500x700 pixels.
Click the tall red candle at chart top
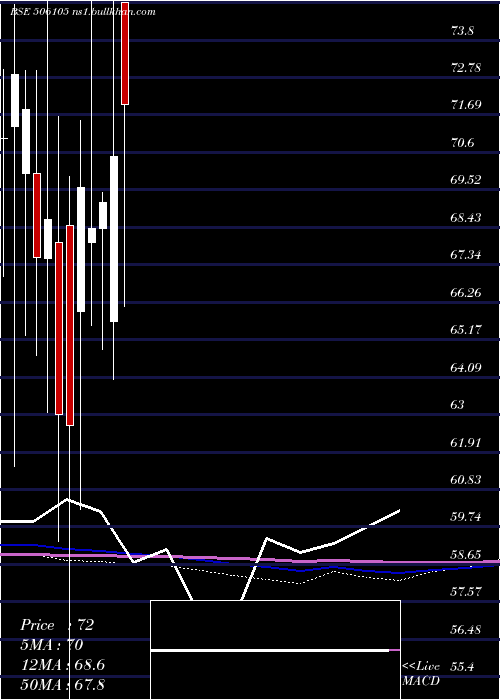[x=125, y=53]
